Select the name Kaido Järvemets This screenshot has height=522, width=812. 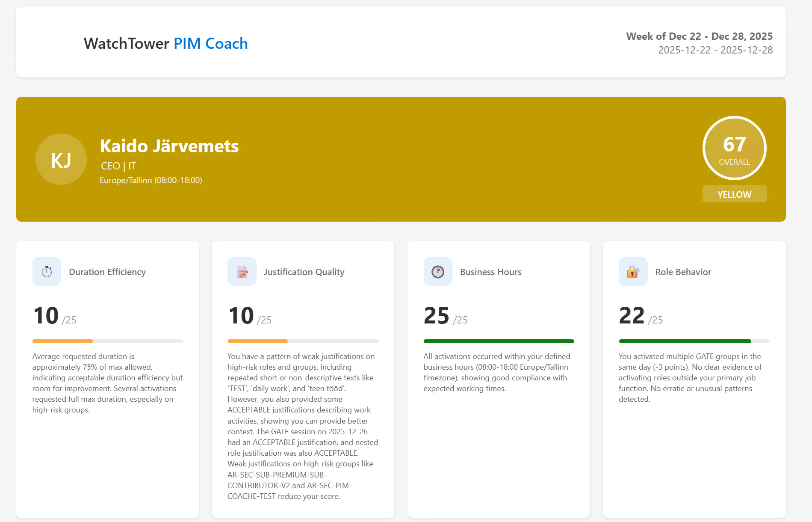pos(169,146)
